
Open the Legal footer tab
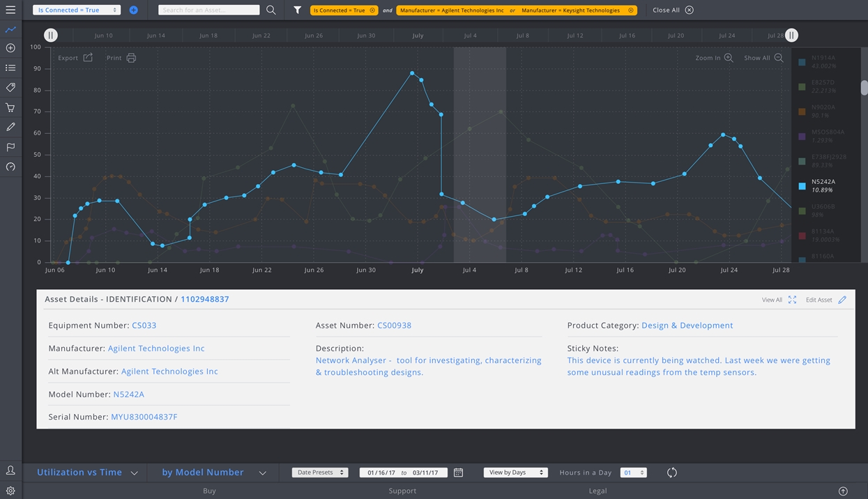(597, 491)
